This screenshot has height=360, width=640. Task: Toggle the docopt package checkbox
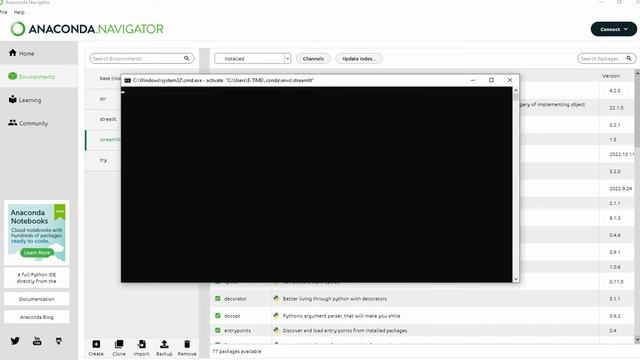pos(218,316)
